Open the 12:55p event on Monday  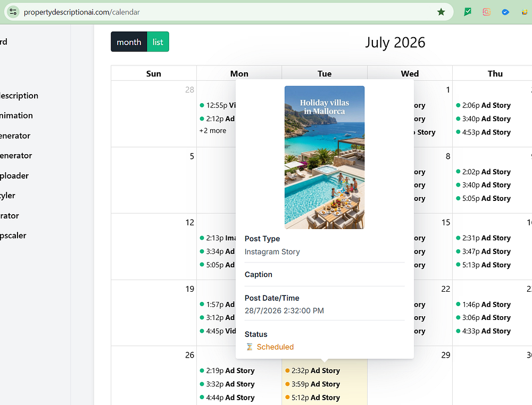(x=218, y=105)
